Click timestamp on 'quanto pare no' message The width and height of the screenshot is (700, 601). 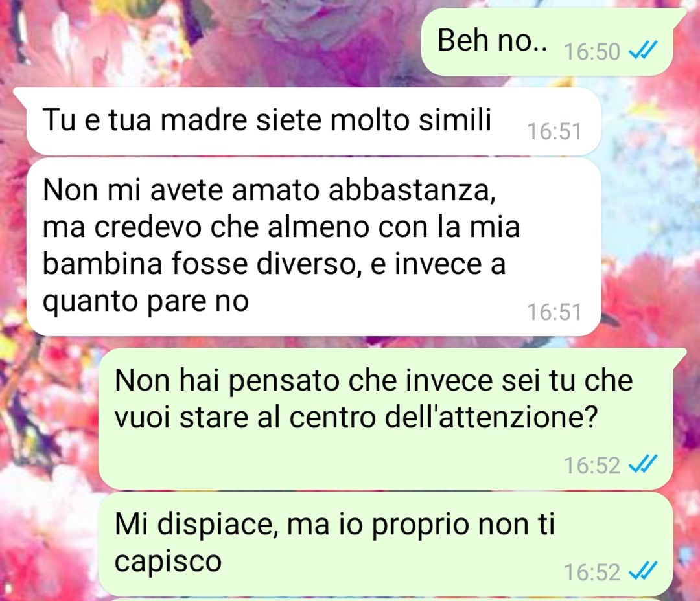pos(554,312)
